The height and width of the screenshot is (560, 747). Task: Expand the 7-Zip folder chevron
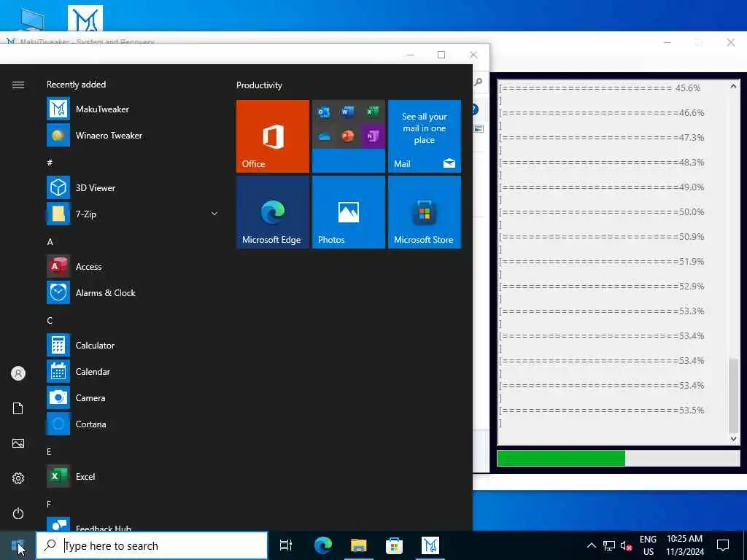coord(214,214)
